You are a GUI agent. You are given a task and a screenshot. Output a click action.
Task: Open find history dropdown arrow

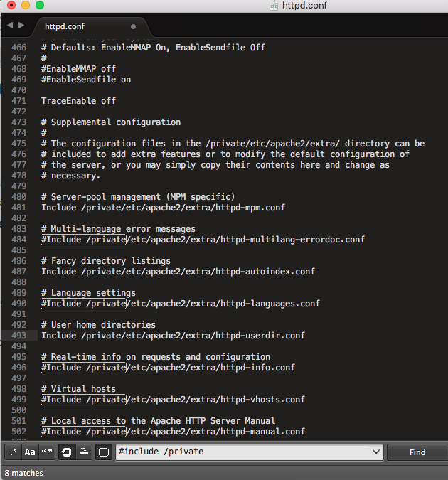[x=376, y=452]
